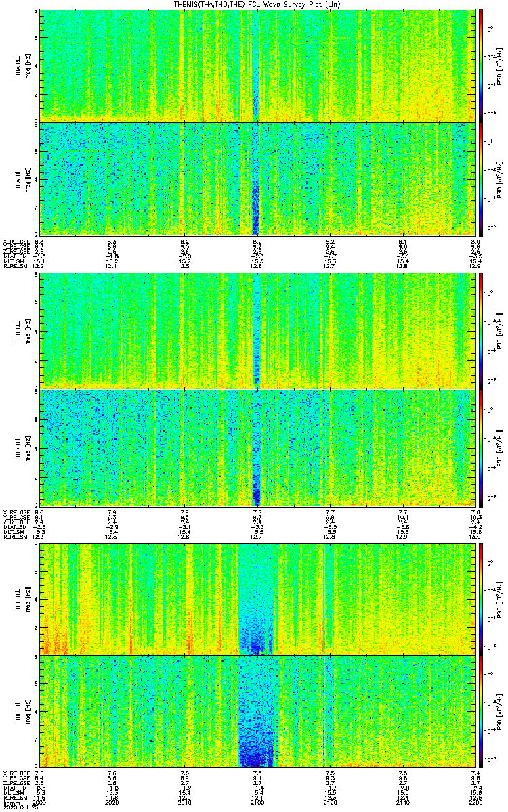Click the THEMIS FGL Wave Survey plot title

point(257,4)
